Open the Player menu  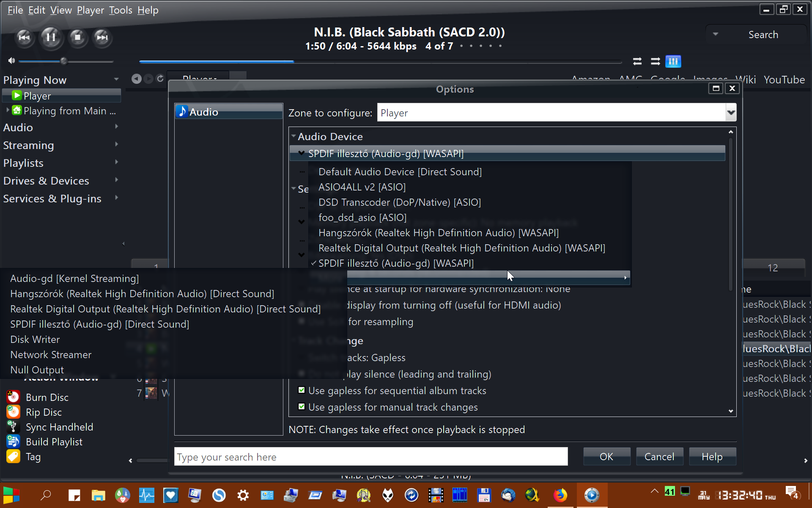pyautogui.click(x=90, y=10)
